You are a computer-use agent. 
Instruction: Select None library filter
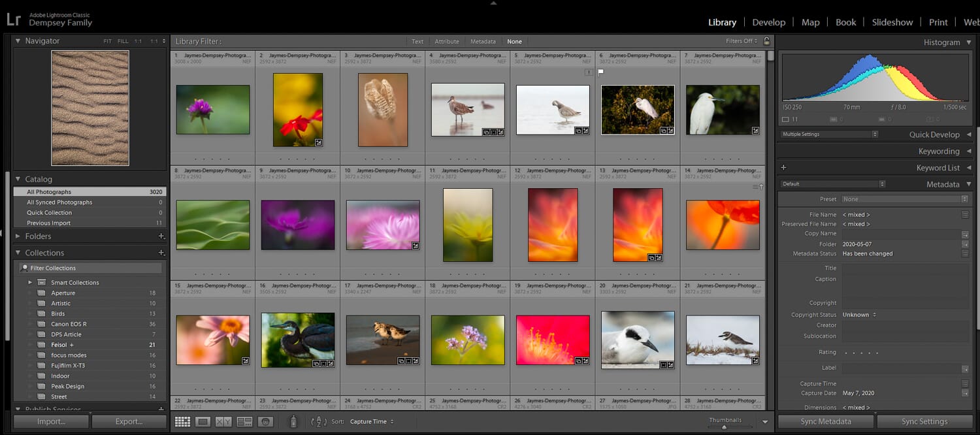(x=515, y=41)
